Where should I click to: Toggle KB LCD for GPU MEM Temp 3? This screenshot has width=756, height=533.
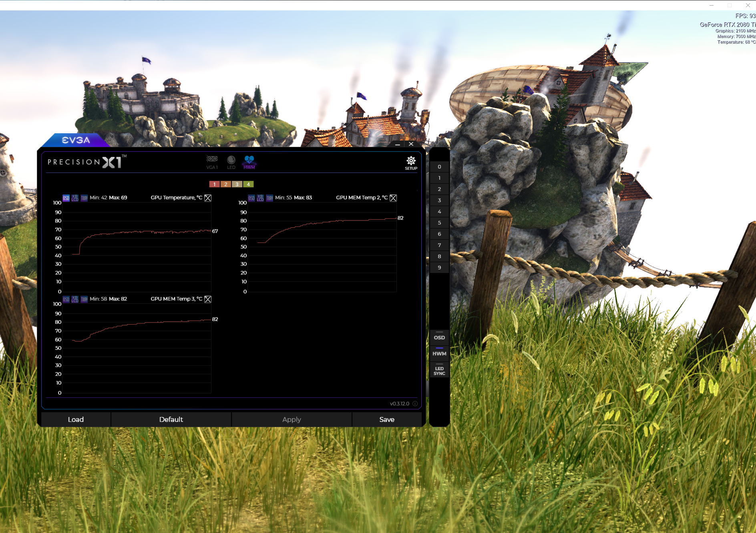(75, 299)
